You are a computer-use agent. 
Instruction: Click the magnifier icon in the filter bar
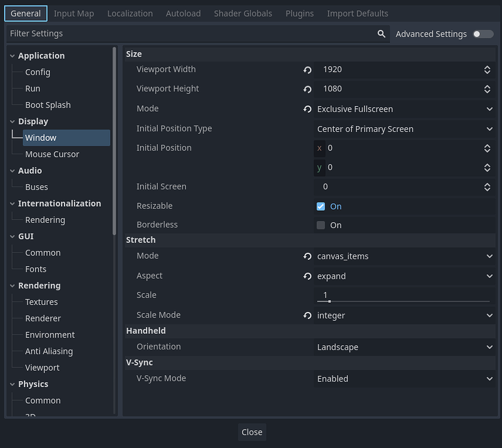coord(382,34)
